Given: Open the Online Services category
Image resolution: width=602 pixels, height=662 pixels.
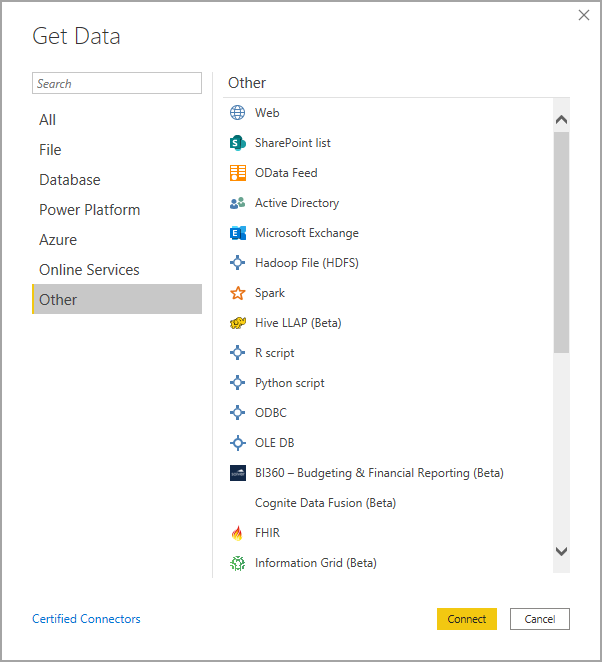Looking at the screenshot, I should click(x=89, y=270).
